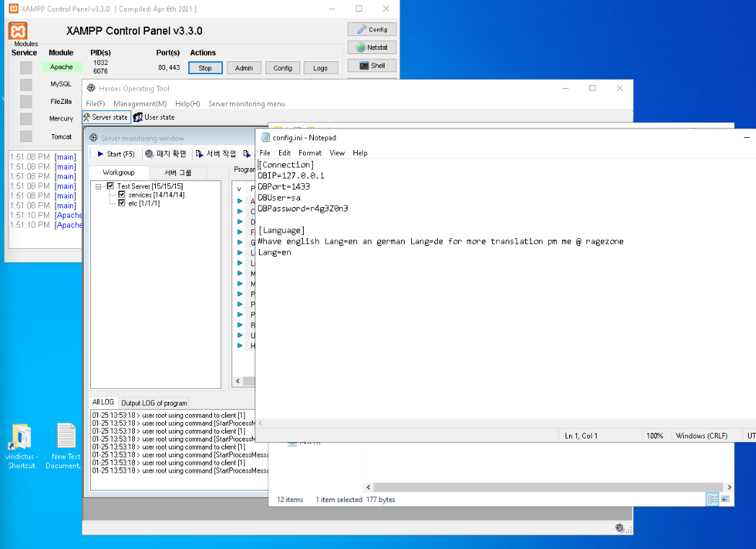Click Explorer horizontal scrollbar left arrow
Image resolution: width=756 pixels, height=549 pixels.
(369, 487)
